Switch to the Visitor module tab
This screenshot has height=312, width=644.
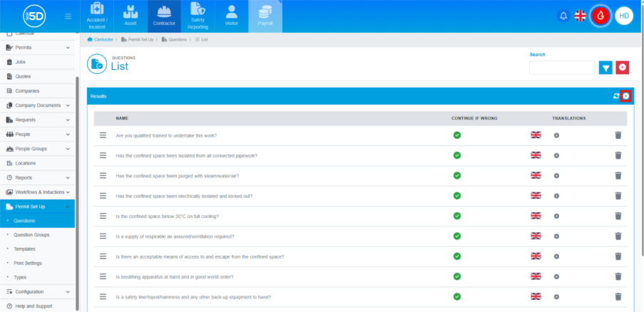pos(231,16)
